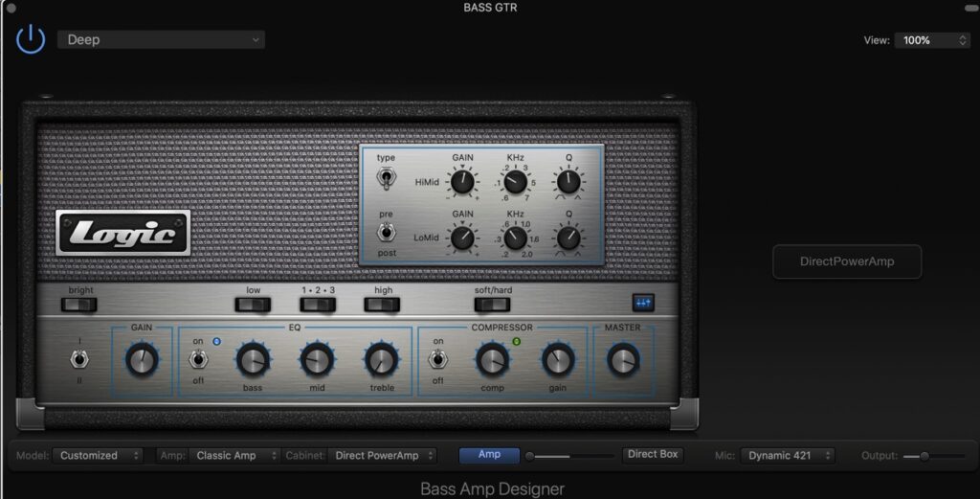Click the BASS GTR window title

pyautogui.click(x=490, y=8)
